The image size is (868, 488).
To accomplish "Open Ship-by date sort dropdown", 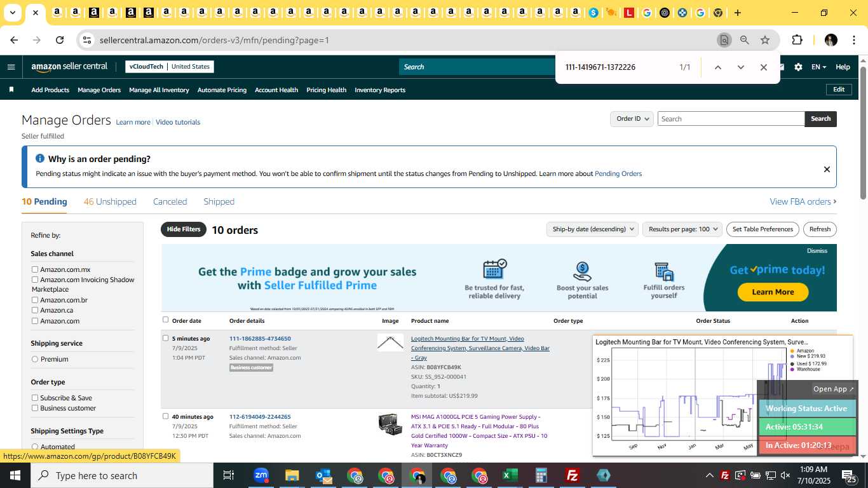I will pyautogui.click(x=592, y=229).
